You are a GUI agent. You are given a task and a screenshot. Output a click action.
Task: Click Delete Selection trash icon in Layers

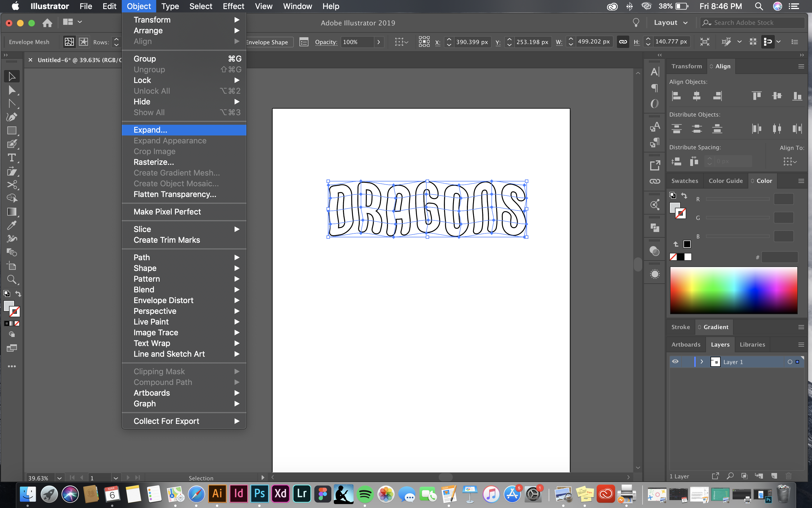tap(789, 476)
